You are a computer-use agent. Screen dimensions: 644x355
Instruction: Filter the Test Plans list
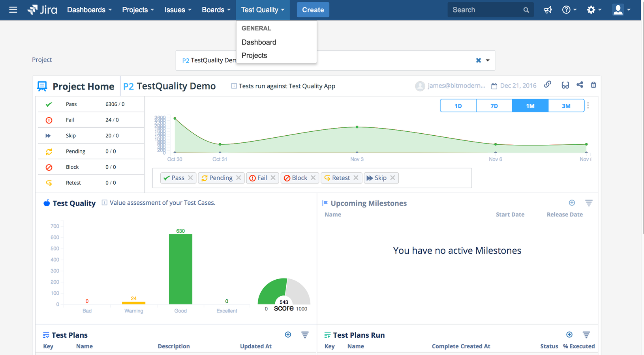click(305, 334)
